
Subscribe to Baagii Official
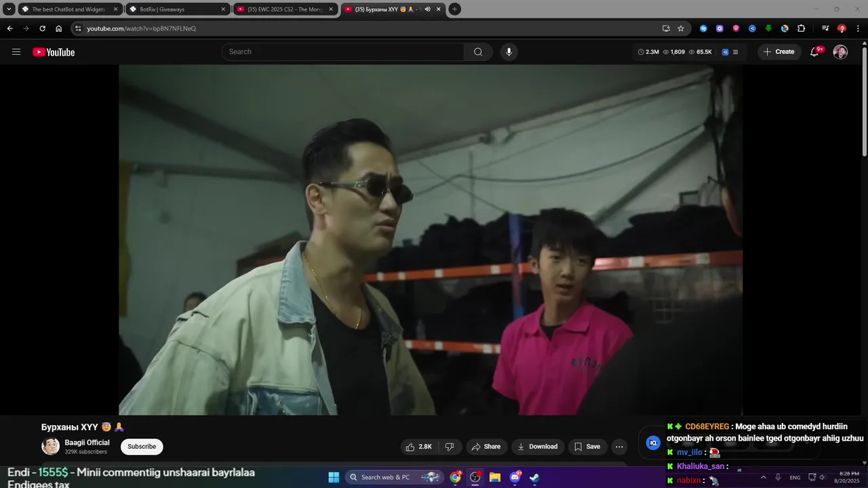[x=142, y=447]
